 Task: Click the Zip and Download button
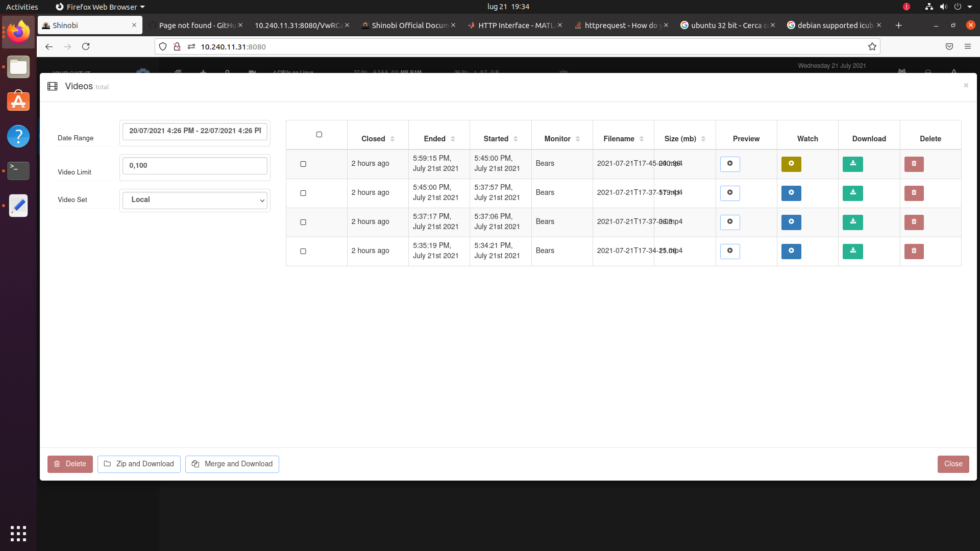[139, 464]
